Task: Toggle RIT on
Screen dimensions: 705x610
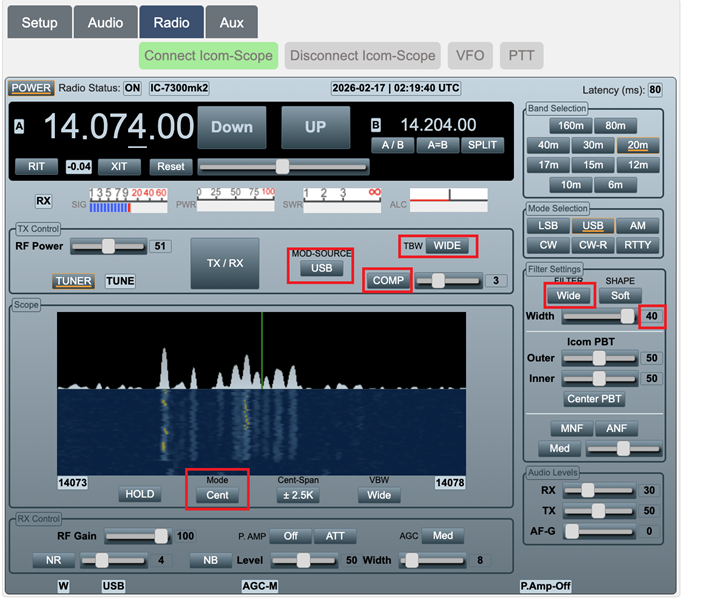Action: [35, 166]
